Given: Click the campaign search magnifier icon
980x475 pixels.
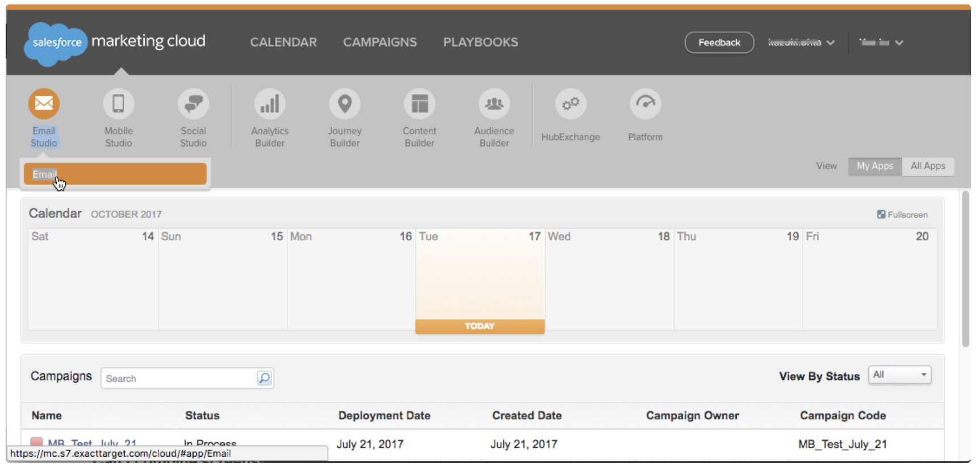Looking at the screenshot, I should click(x=264, y=378).
